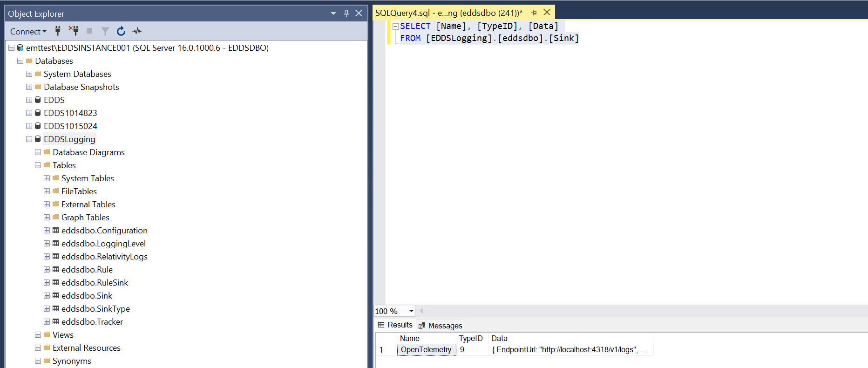Viewport: 868px width, 368px height.
Task: Click the Filter funnel icon
Action: click(x=105, y=31)
